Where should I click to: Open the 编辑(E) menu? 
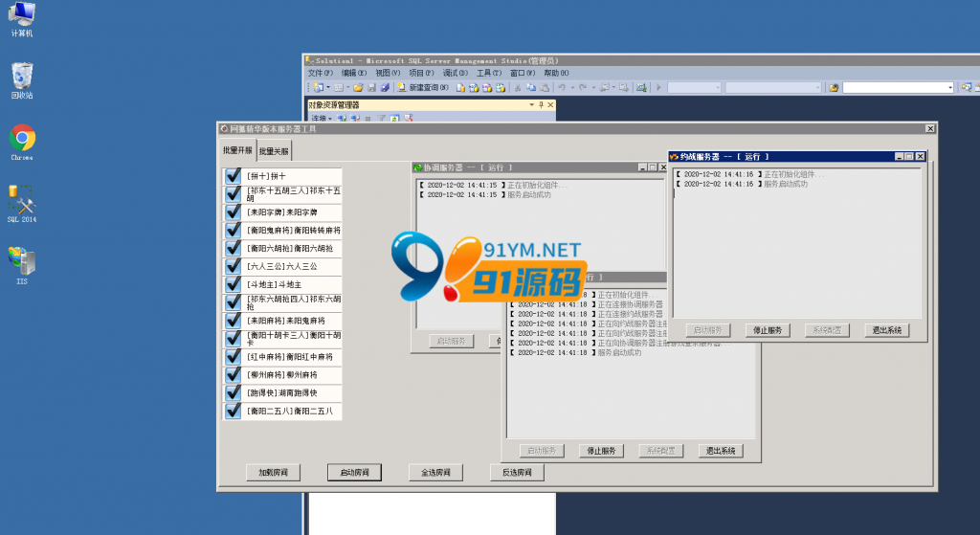(354, 73)
